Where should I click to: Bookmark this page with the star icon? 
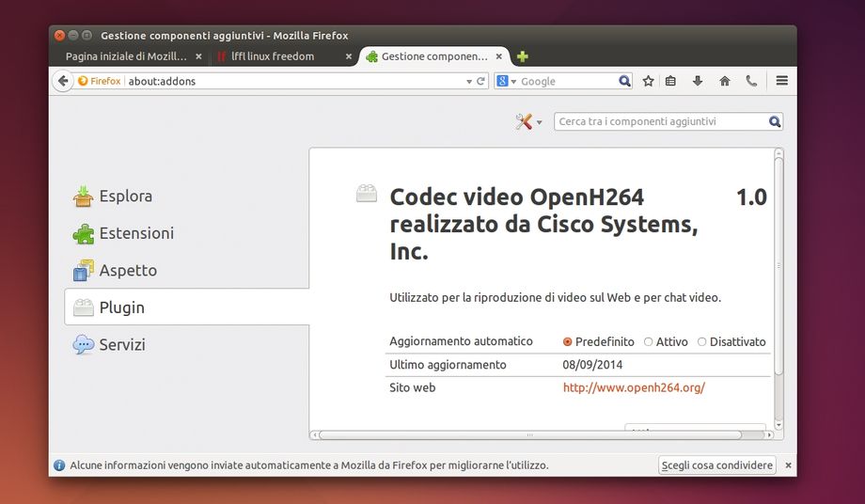tap(648, 81)
